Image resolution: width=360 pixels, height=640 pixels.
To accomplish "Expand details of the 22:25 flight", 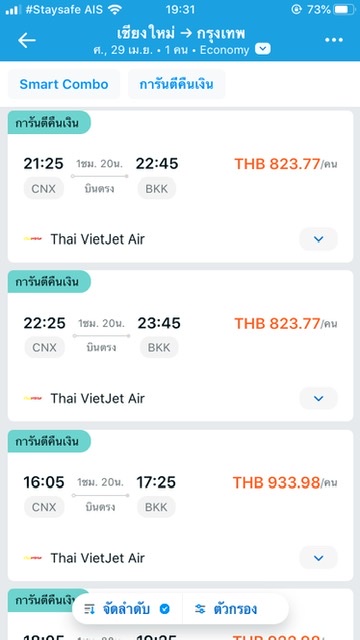I will click(318, 398).
